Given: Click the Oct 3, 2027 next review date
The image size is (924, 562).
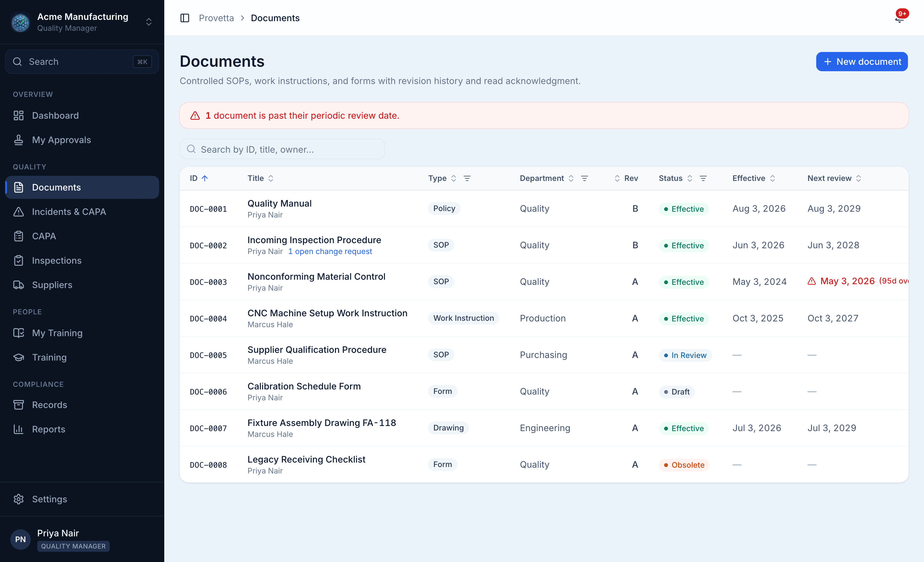Looking at the screenshot, I should click(x=833, y=318).
